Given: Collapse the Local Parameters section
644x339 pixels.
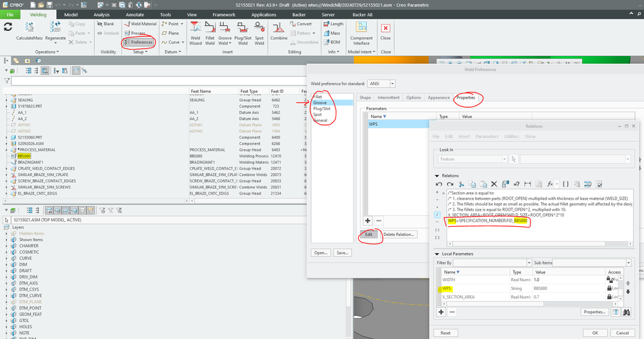Looking at the screenshot, I should tap(436, 253).
